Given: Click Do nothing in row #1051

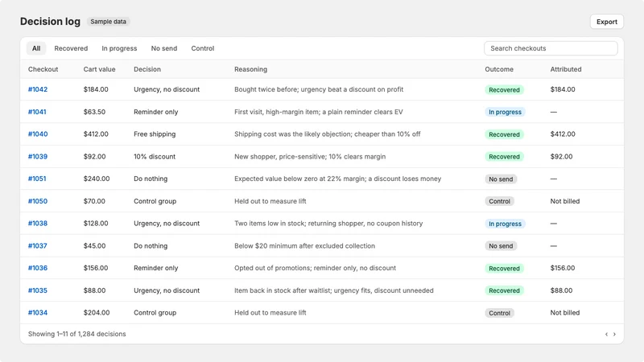Looking at the screenshot, I should tap(151, 179).
